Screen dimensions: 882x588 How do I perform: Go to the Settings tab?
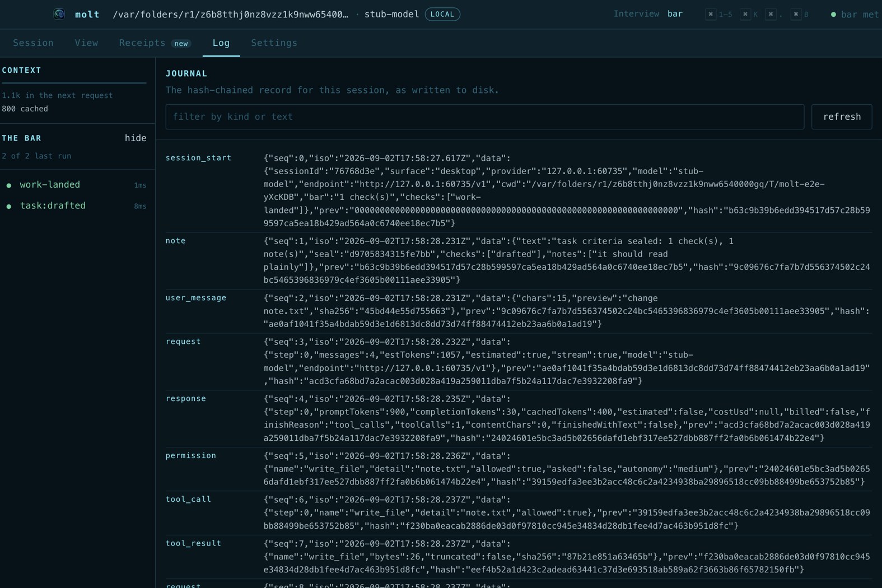tap(274, 43)
